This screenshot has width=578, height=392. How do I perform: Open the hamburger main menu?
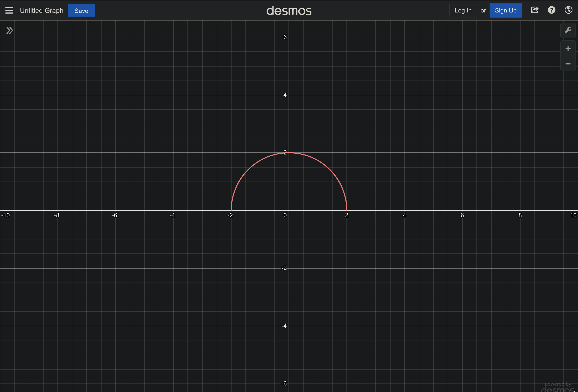pos(9,10)
